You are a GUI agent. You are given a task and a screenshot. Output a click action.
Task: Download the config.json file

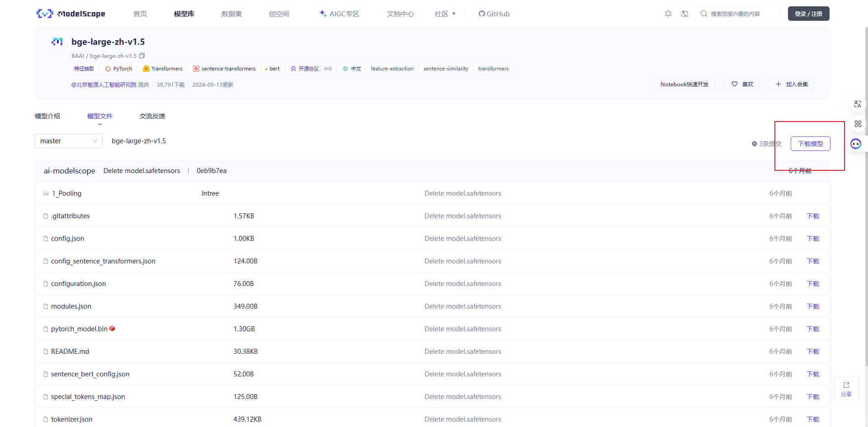coord(813,239)
